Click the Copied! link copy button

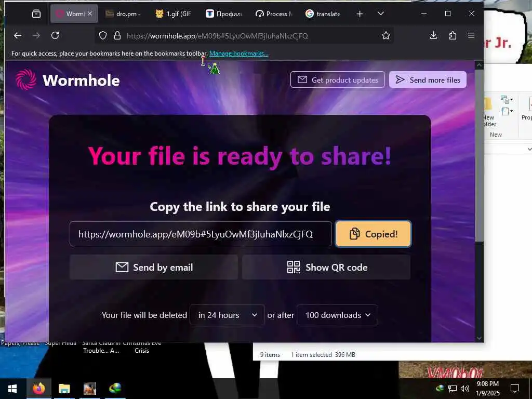click(x=373, y=234)
